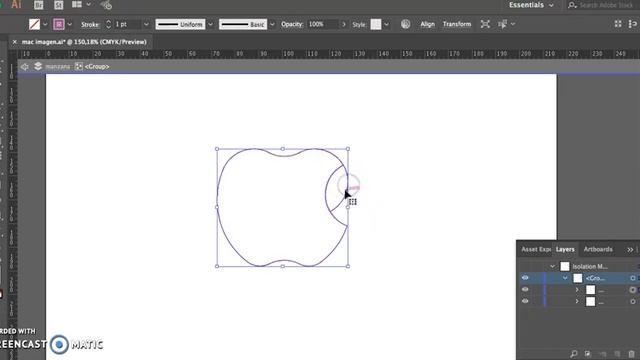This screenshot has height=360, width=640.
Task: Click the Search Adobe Stock field
Action: 603,5
